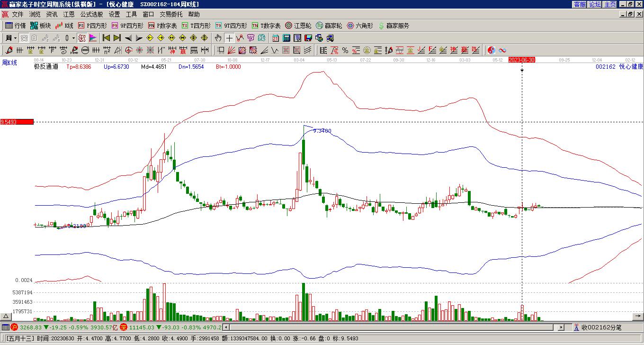The width and height of the screenshot is (644, 345).
Task: Click the 9.5493 red price marker
Action: pyautogui.click(x=17, y=122)
